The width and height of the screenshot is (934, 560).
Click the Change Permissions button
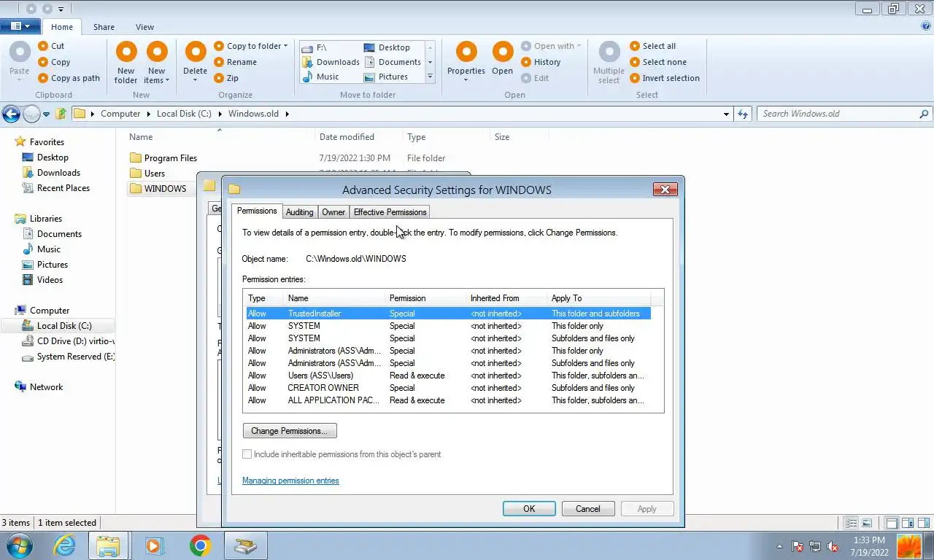290,431
